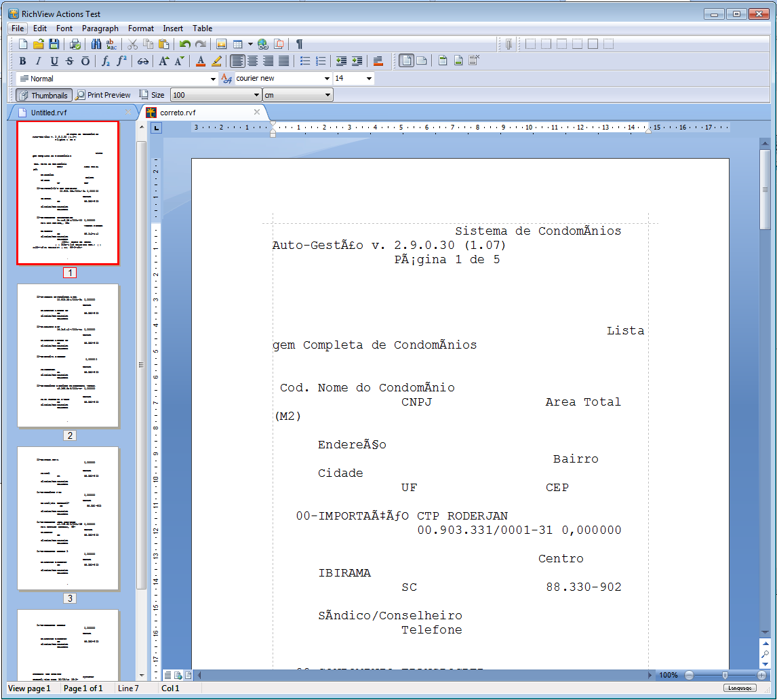
Task: Decrease paragraph indent
Action: pyautogui.click(x=342, y=61)
